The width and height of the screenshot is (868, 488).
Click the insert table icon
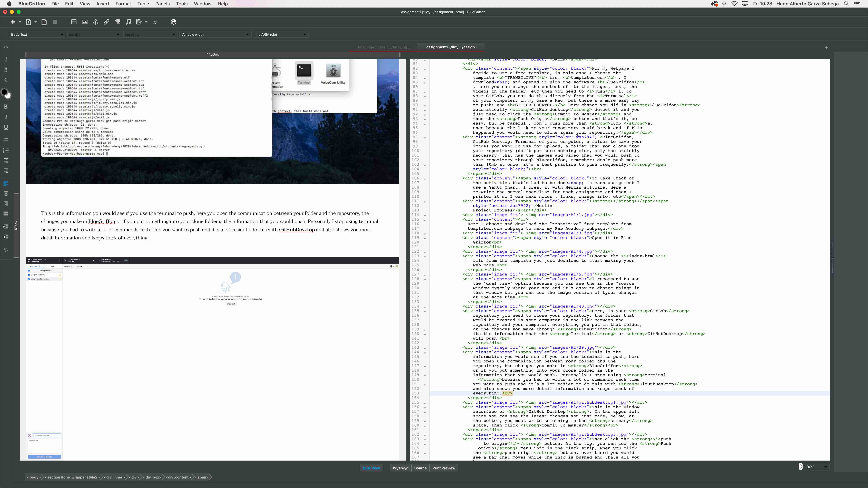(x=74, y=22)
